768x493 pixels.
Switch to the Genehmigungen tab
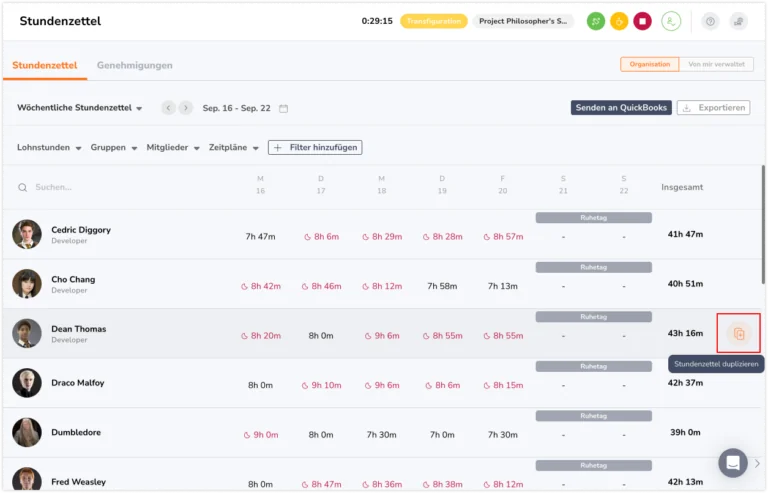click(135, 65)
